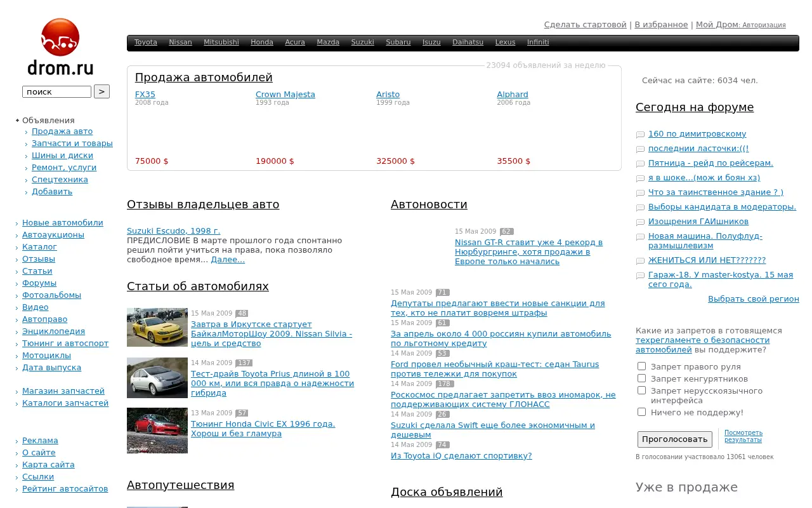
Task: Open the Alphard car listing
Action: tap(513, 95)
